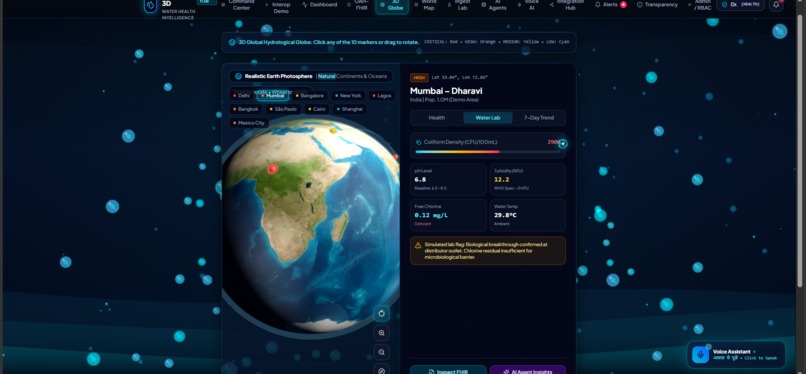Image resolution: width=806 pixels, height=374 pixels.
Task: Select the Natural texture label
Action: click(326, 76)
